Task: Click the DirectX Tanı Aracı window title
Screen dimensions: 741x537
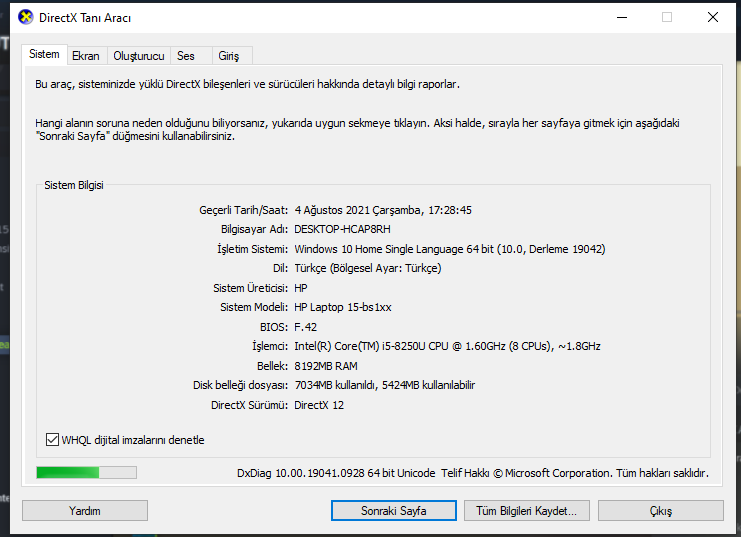Action: (x=85, y=17)
